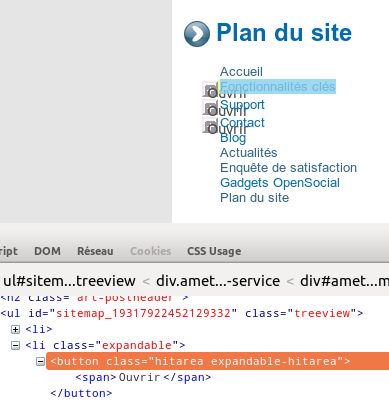Select ul#sitem...treeview breadcrumb
389x403 pixels.
click(x=69, y=281)
